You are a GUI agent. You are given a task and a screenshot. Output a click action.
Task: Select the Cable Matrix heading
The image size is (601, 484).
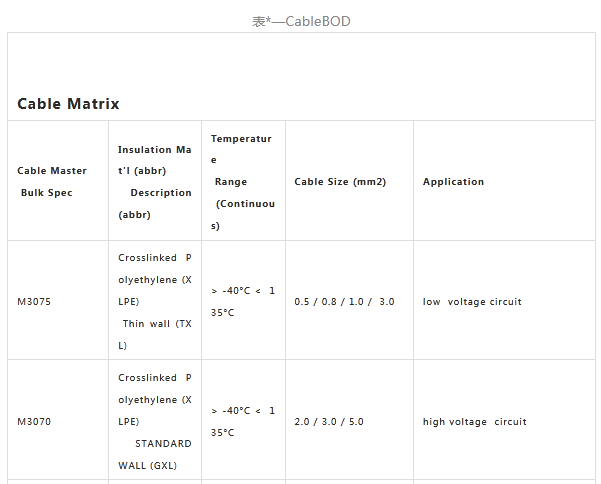69,104
